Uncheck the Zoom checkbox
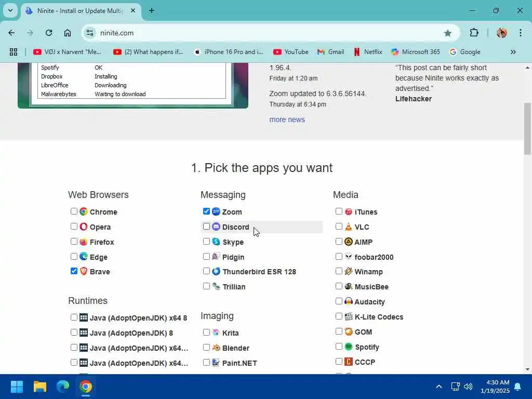Image resolution: width=532 pixels, height=399 pixels. [x=206, y=211]
